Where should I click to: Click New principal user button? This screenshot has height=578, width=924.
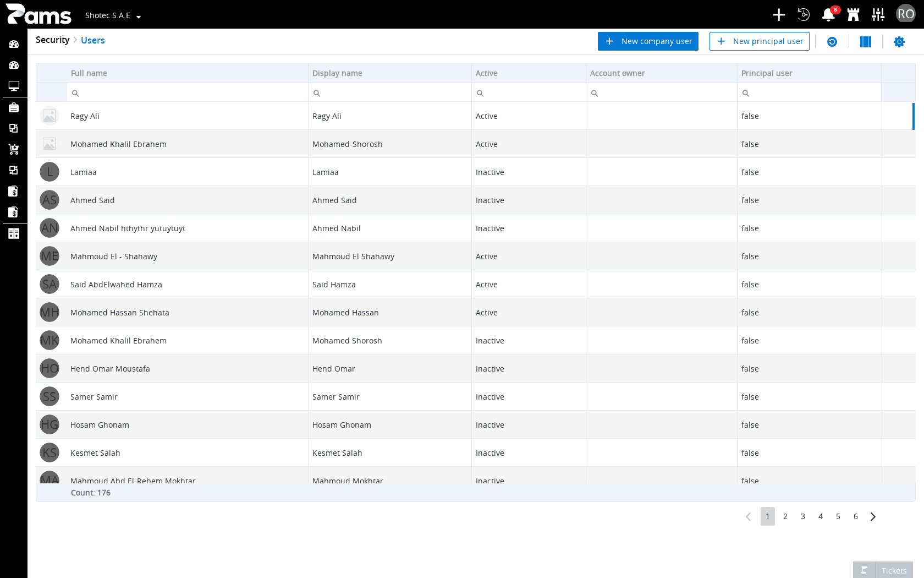(x=759, y=41)
